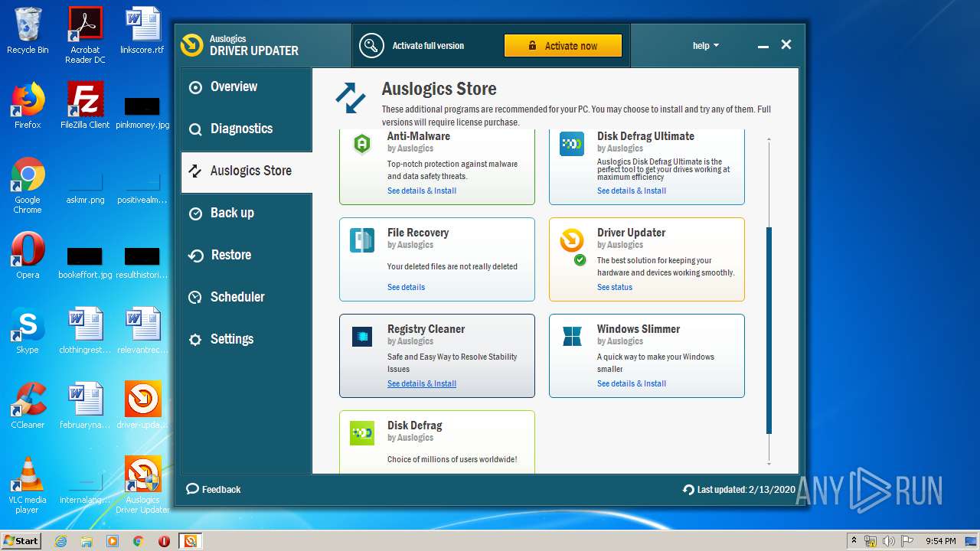Select the Acrobat Reader DC desktop icon
Viewport: 980px width, 551px height.
coord(85,34)
